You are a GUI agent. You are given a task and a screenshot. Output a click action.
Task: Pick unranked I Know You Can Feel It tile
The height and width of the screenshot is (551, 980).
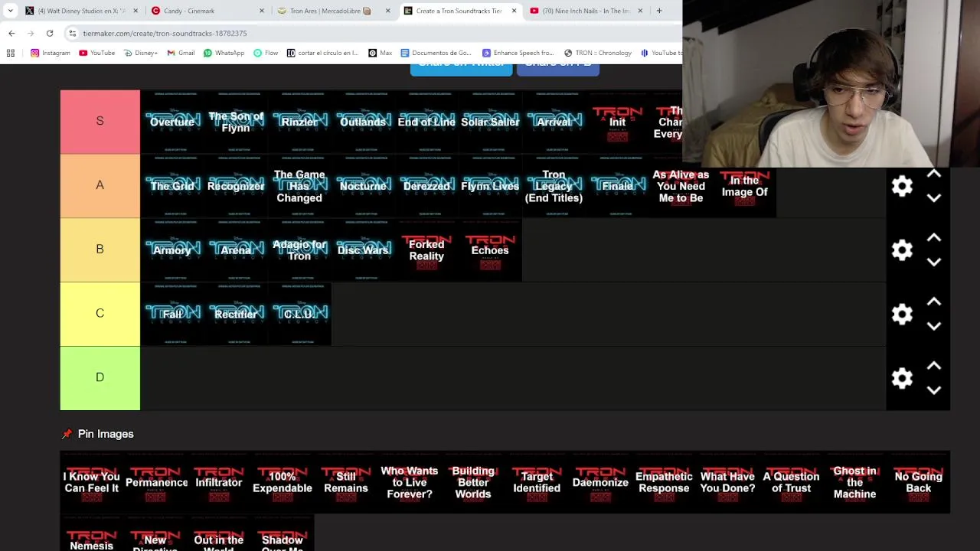coord(92,482)
